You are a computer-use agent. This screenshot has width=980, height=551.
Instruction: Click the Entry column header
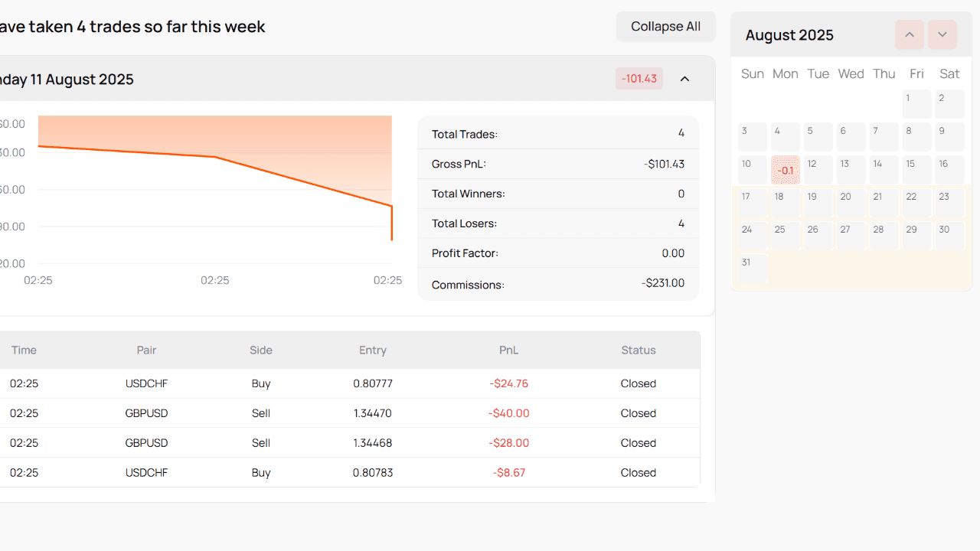click(x=372, y=350)
